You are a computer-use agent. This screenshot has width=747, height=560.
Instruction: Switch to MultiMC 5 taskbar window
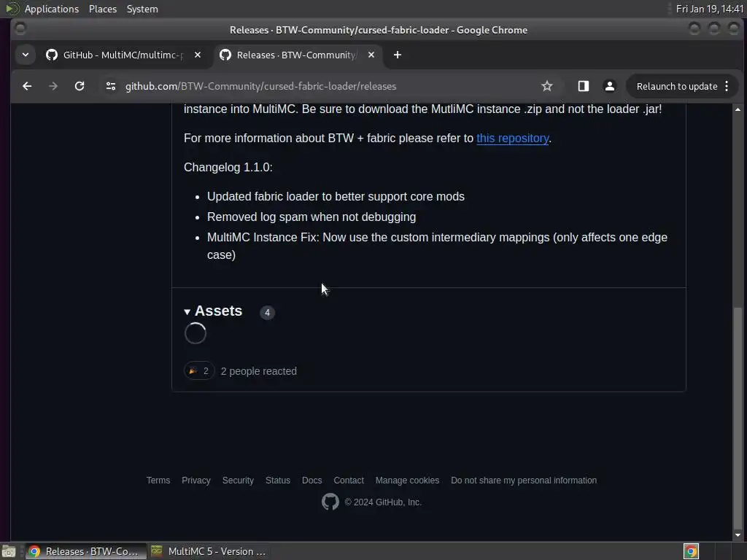point(209,551)
